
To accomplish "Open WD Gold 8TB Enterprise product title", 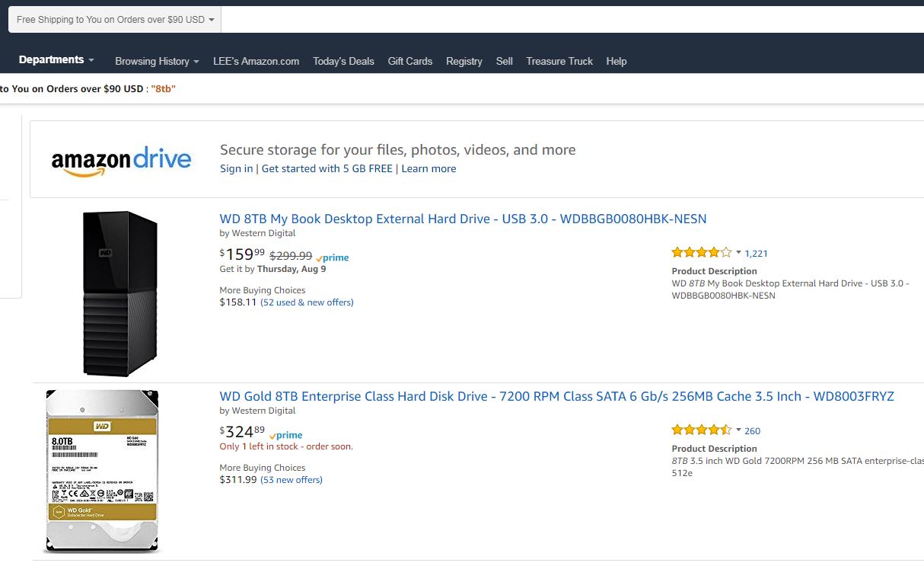I will click(557, 396).
